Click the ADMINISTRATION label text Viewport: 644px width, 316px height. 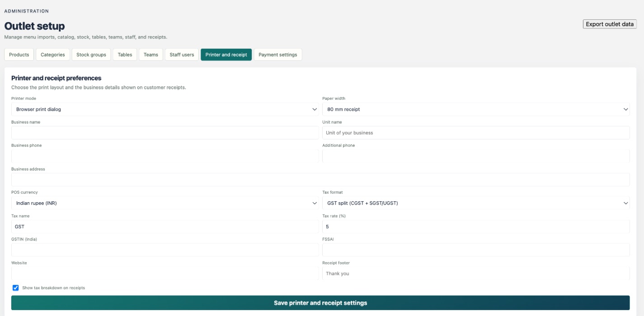[x=27, y=11]
